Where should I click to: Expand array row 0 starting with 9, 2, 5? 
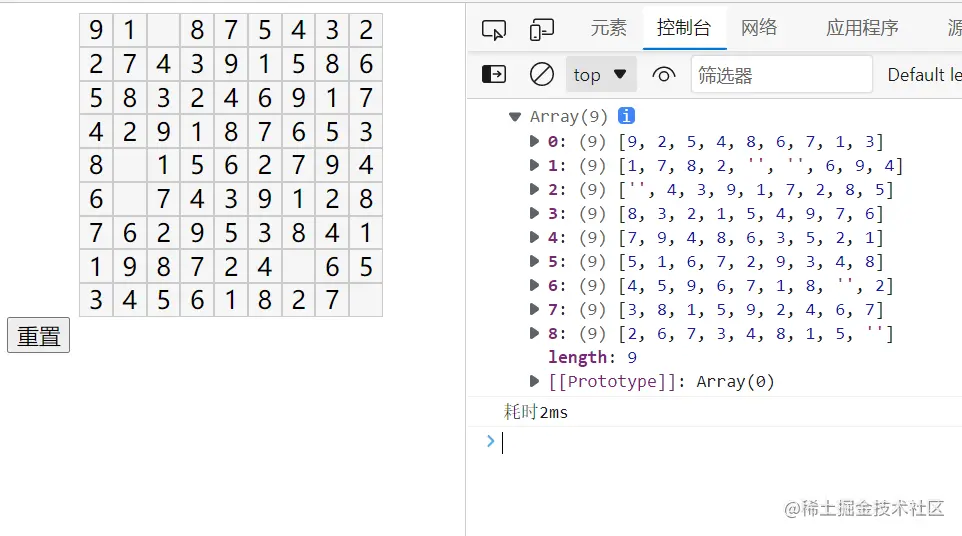coord(534,141)
